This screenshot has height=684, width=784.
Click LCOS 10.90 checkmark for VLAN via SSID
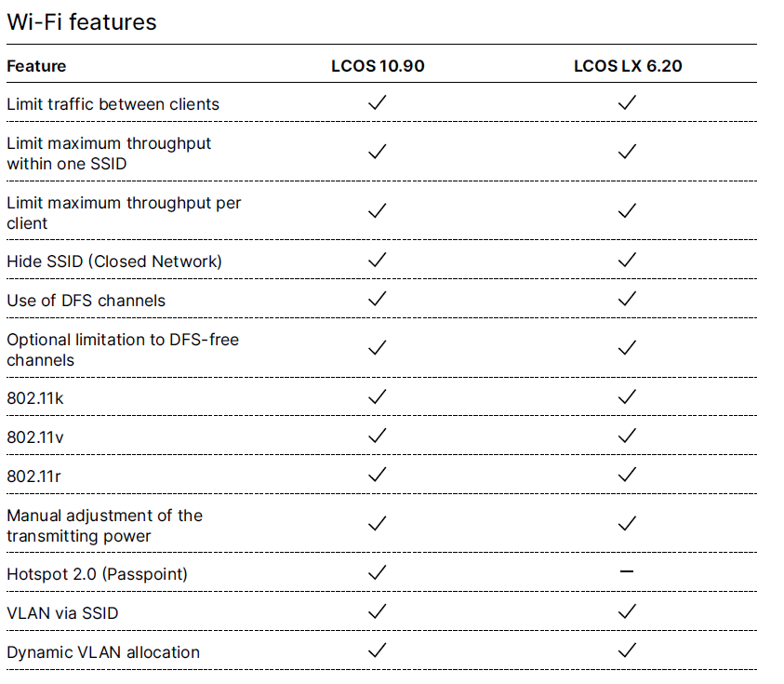(377, 611)
